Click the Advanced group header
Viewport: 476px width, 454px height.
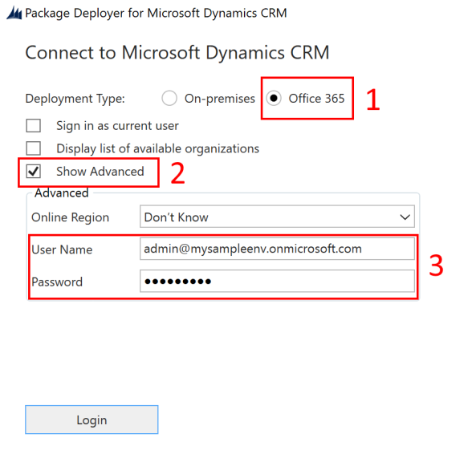tap(61, 193)
